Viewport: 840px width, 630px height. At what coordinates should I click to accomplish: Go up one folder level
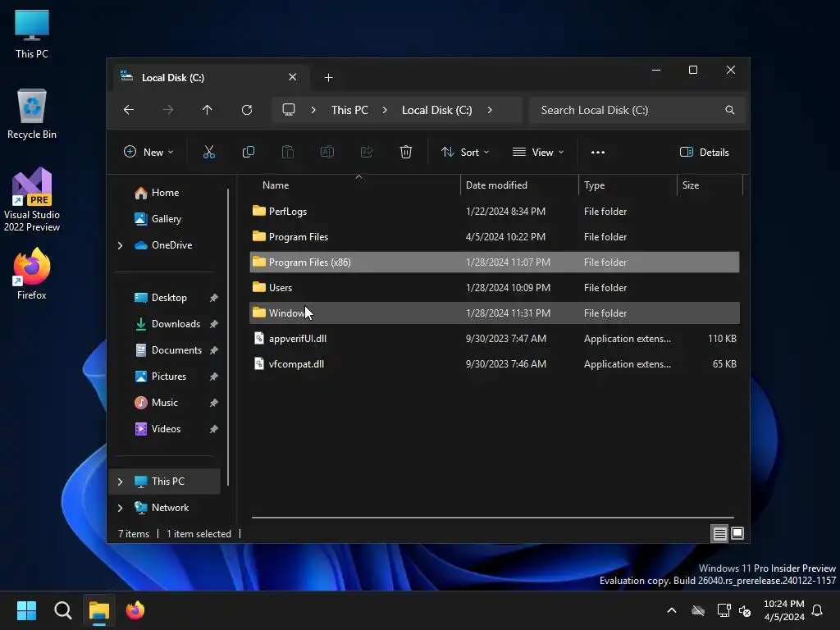[x=208, y=110]
